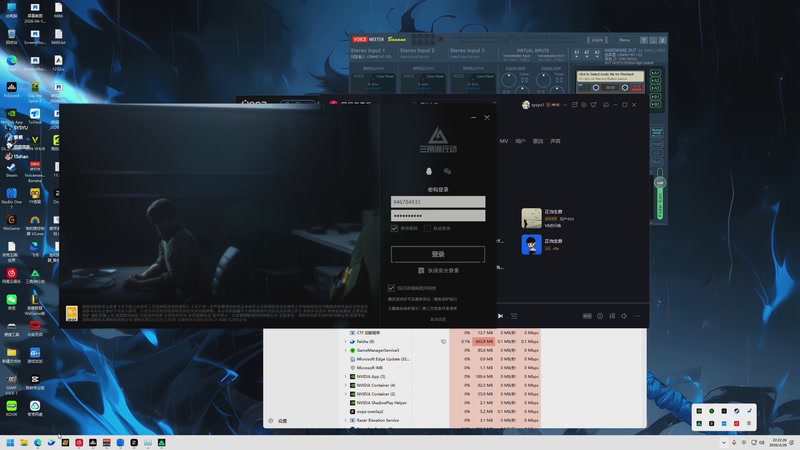Screen dimensions: 800x450
Task: Click the login button in game launcher
Action: (x=438, y=254)
